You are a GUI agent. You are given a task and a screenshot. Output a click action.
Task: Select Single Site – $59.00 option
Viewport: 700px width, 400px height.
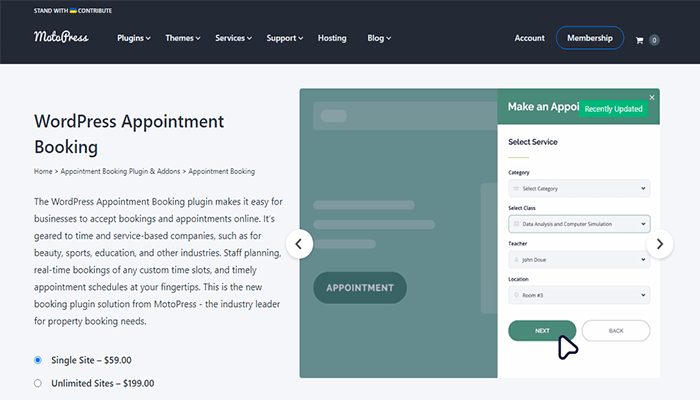point(38,360)
